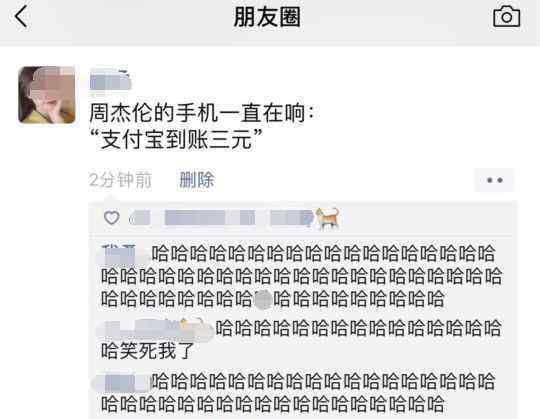Screen dimensions: 540x419
Task: Open the poster's blurred username
Action: 110,81
